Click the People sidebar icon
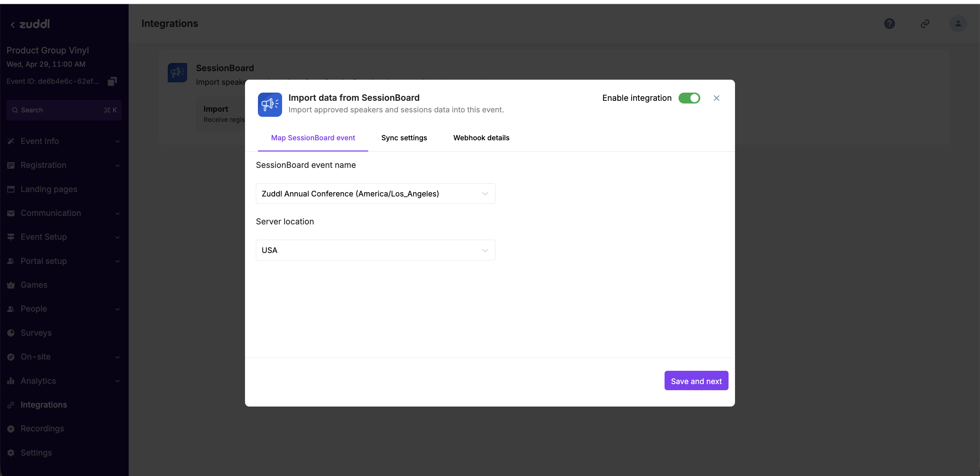980x476 pixels. pos(11,309)
